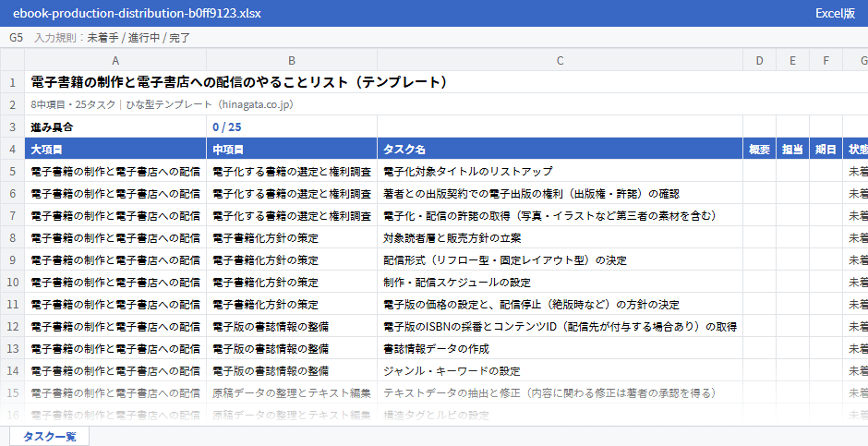Select column C header
The height and width of the screenshot is (446, 868).
[560, 60]
